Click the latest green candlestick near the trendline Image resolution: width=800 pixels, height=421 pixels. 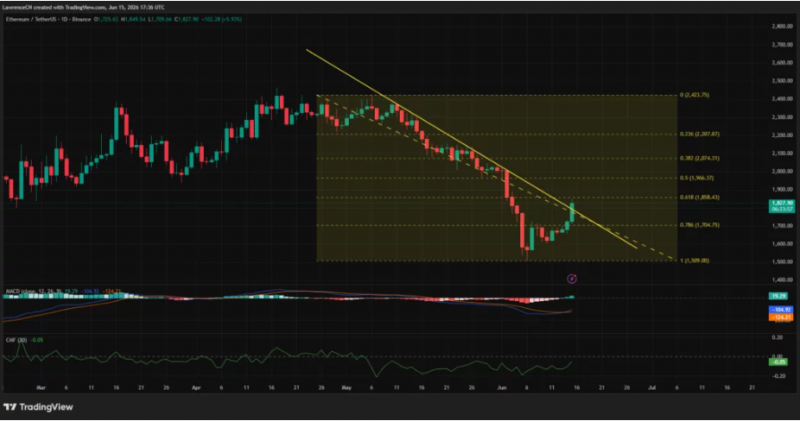[x=572, y=212]
